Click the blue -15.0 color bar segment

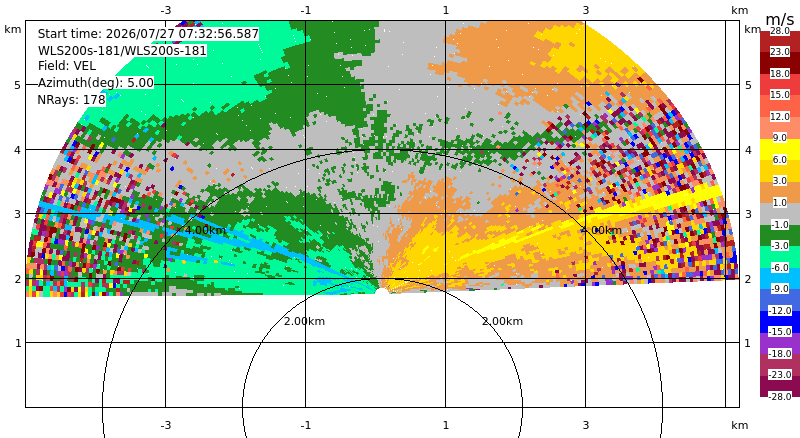coord(780,322)
